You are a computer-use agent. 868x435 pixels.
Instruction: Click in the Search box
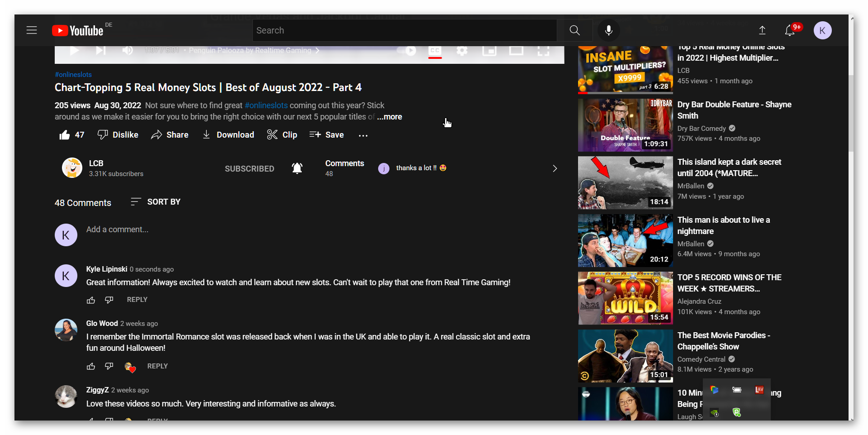pyautogui.click(x=404, y=30)
